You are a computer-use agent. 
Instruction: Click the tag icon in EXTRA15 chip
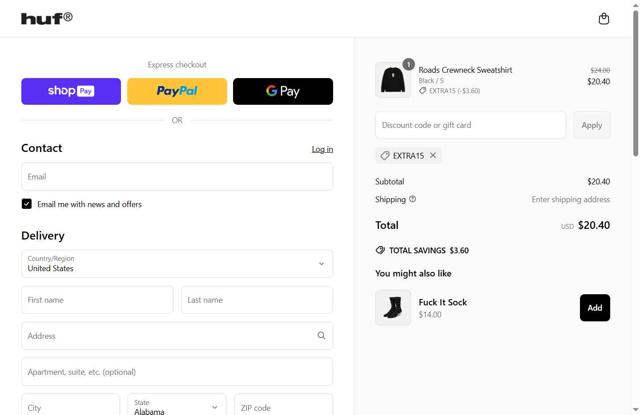point(384,155)
